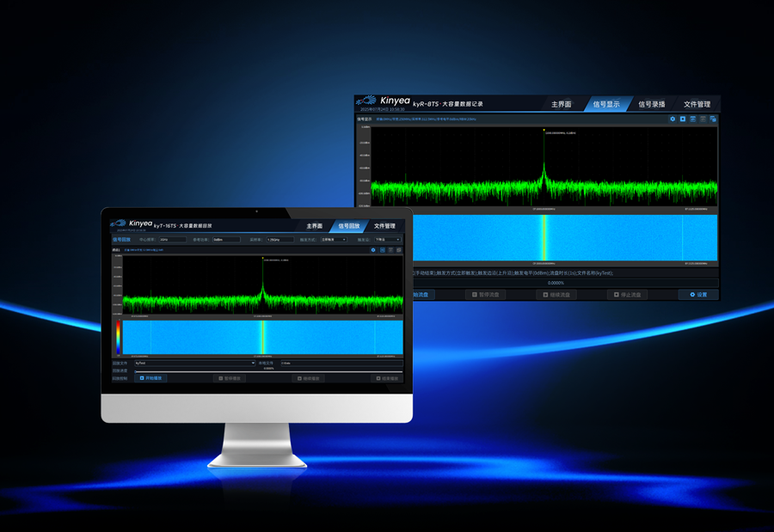Click the trigger status line mentioning kyTest

click(x=513, y=273)
